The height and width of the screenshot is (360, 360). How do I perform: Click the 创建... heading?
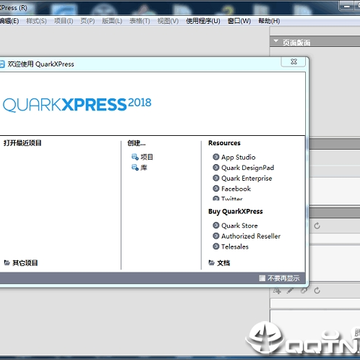136,143
